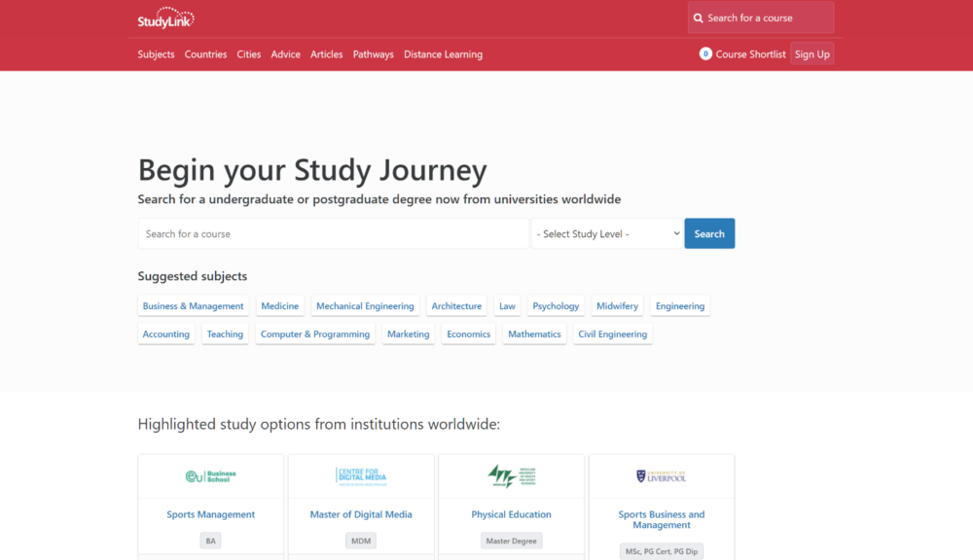Open the Sports Business and Management course link
This screenshot has height=560, width=973.
662,519
